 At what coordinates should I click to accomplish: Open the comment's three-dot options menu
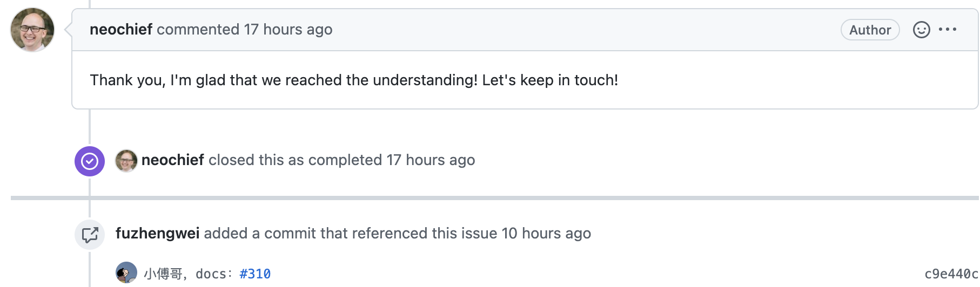948,30
